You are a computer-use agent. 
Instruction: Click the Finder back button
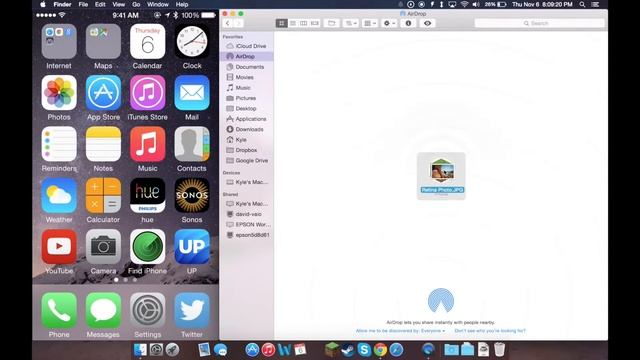(227, 23)
